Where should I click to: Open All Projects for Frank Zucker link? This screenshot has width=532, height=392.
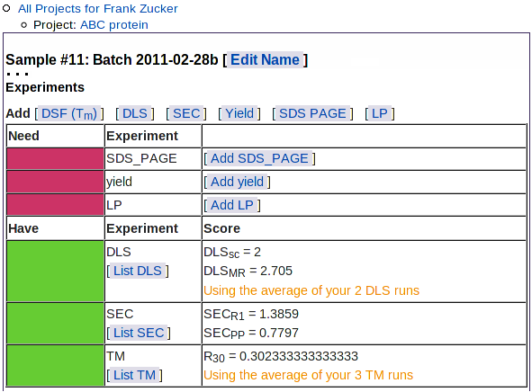coord(98,8)
